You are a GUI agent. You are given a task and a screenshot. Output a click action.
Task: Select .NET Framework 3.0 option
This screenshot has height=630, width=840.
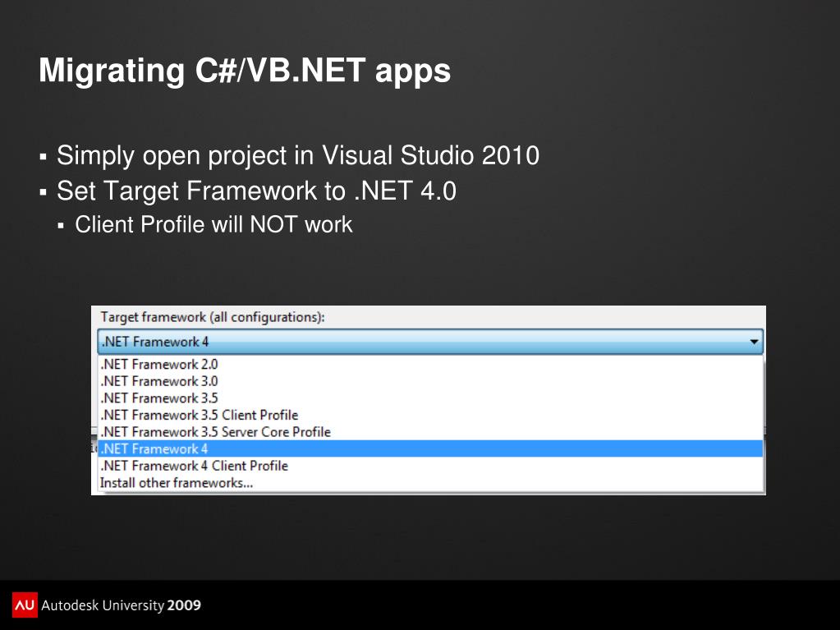point(431,381)
